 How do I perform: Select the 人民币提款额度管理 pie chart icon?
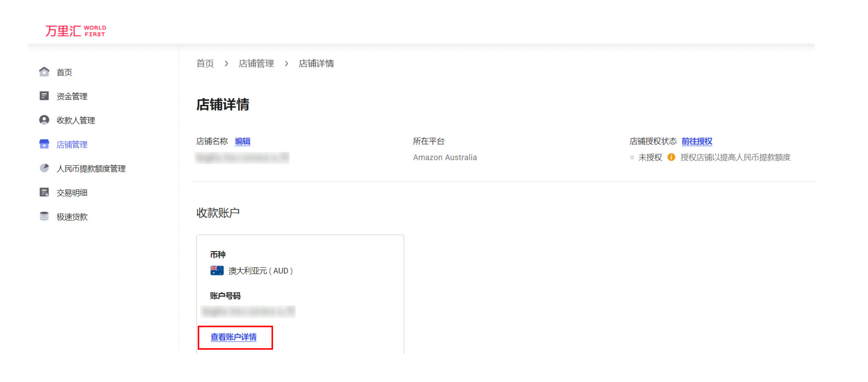tap(44, 168)
